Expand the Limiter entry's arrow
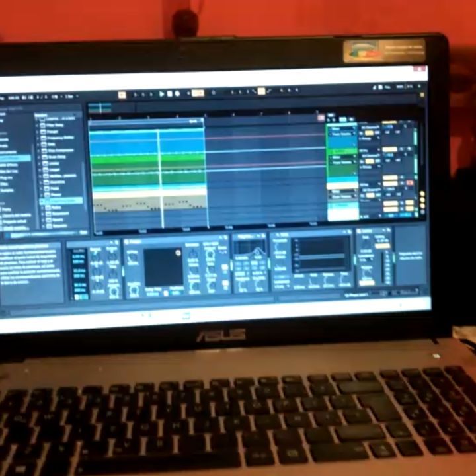The height and width of the screenshot is (476, 476). click(x=39, y=163)
